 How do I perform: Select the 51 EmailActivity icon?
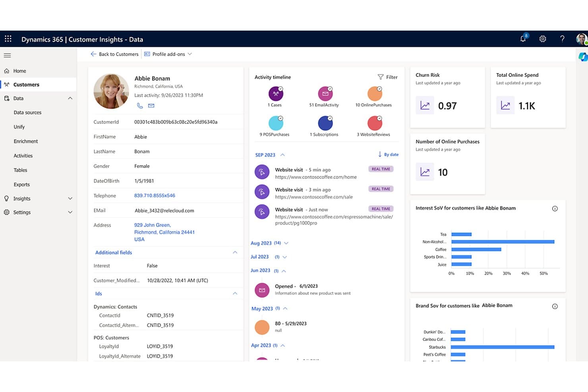click(325, 94)
